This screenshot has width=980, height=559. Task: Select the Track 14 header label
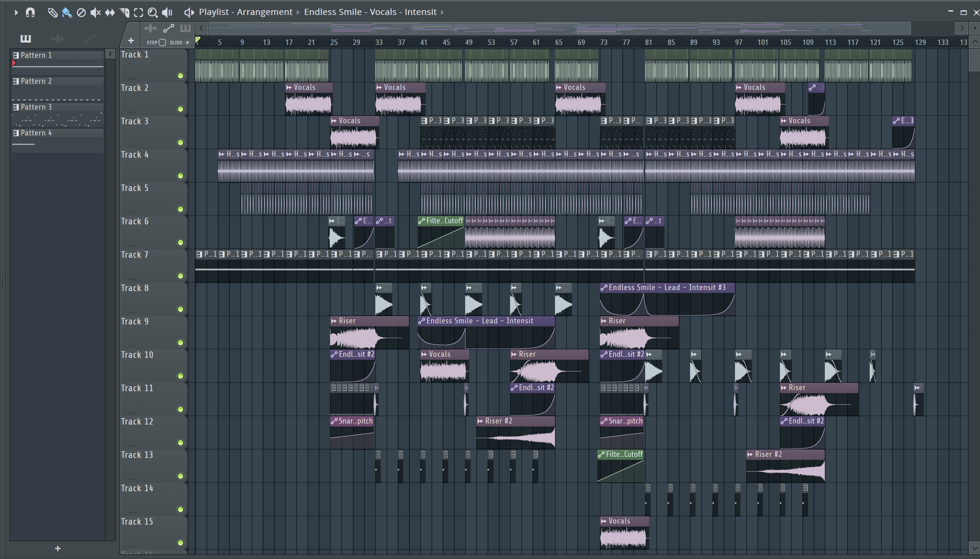click(x=137, y=488)
